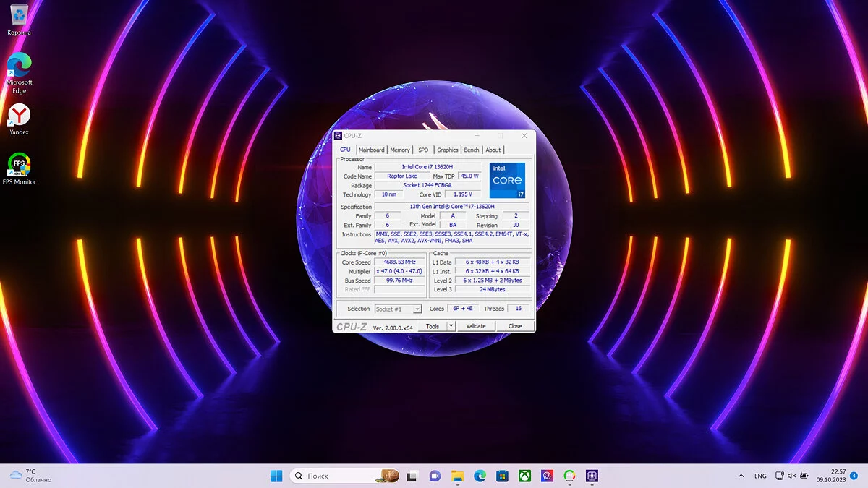Open File Explorer from taskbar
The height and width of the screenshot is (488, 868).
pyautogui.click(x=457, y=476)
